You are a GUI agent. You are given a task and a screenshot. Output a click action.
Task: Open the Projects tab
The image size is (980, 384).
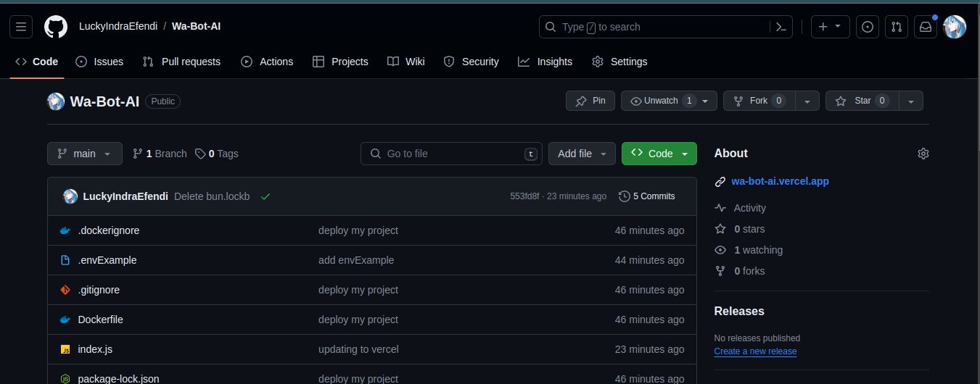click(340, 62)
